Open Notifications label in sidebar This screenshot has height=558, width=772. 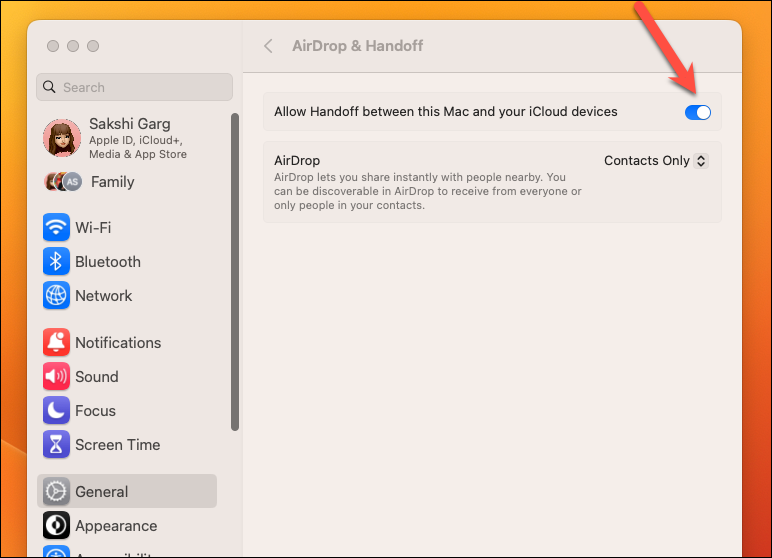click(x=118, y=342)
